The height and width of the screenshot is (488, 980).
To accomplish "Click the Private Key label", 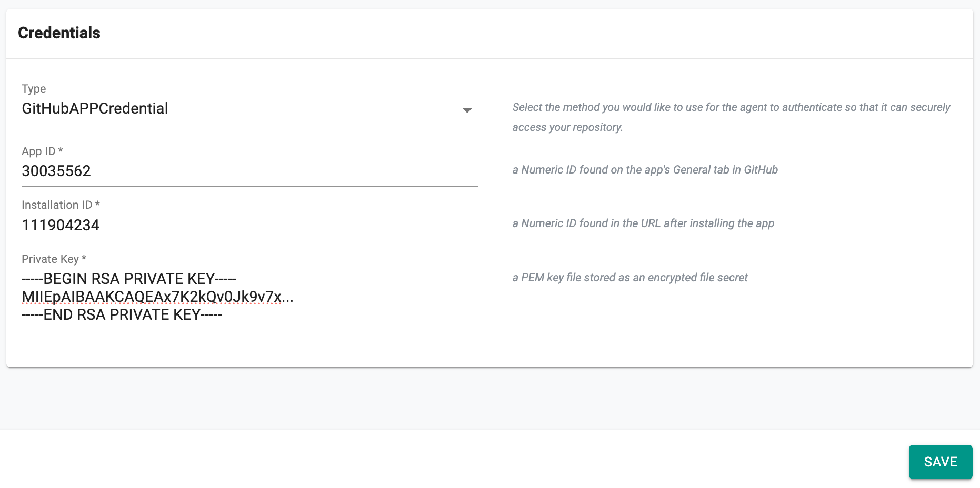I will tap(50, 259).
